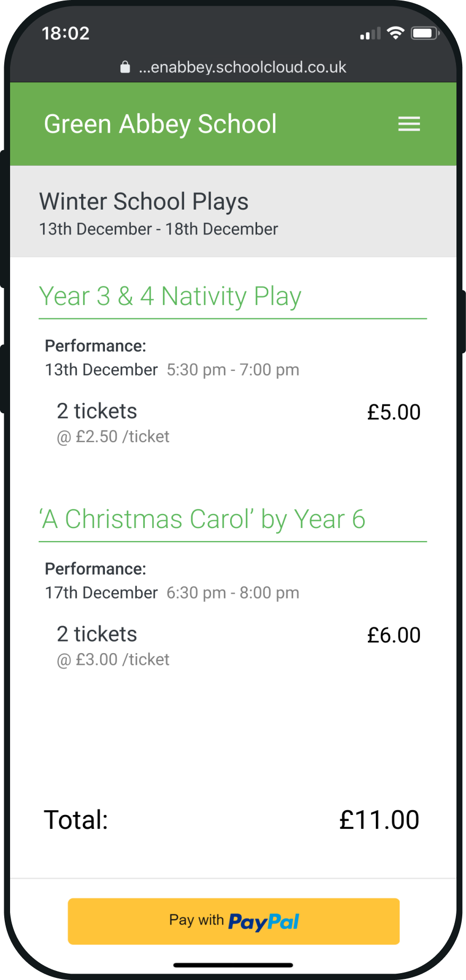This screenshot has width=466, height=980.
Task: Tap the 2 tickets row priced £6.00
Action: (x=239, y=646)
